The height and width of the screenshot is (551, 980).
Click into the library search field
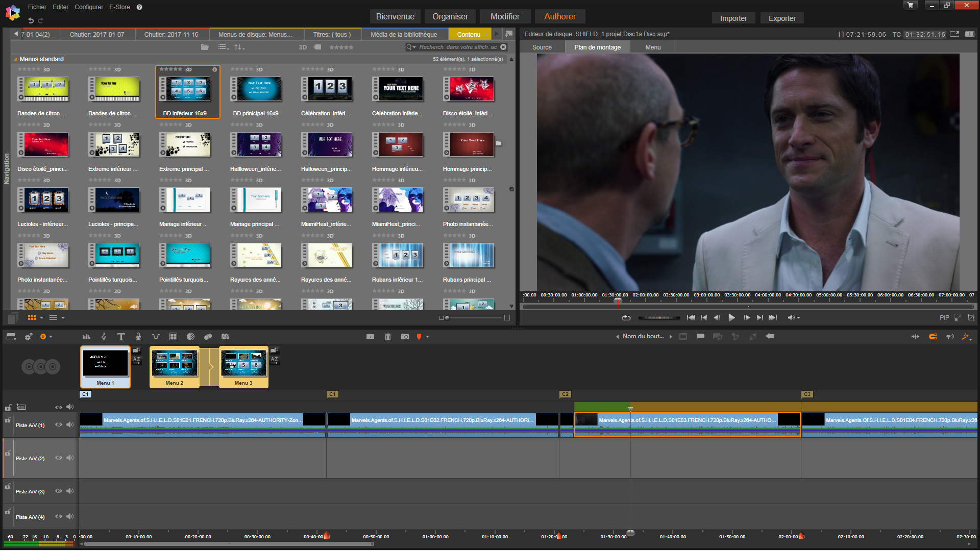[x=458, y=47]
